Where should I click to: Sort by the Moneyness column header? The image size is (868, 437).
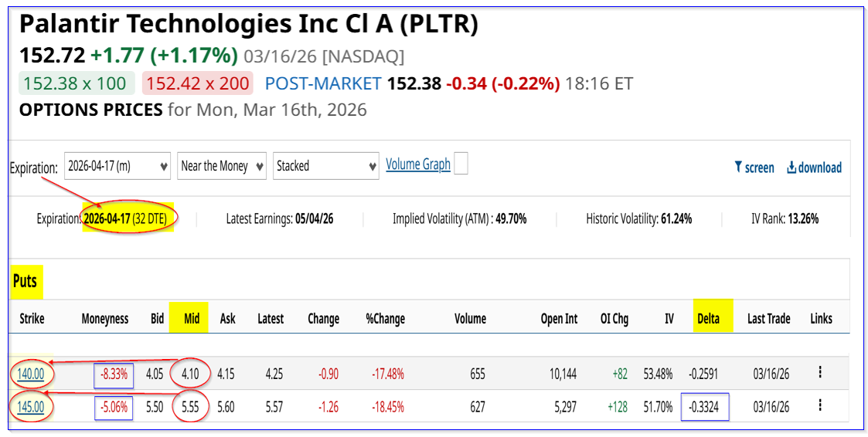105,318
